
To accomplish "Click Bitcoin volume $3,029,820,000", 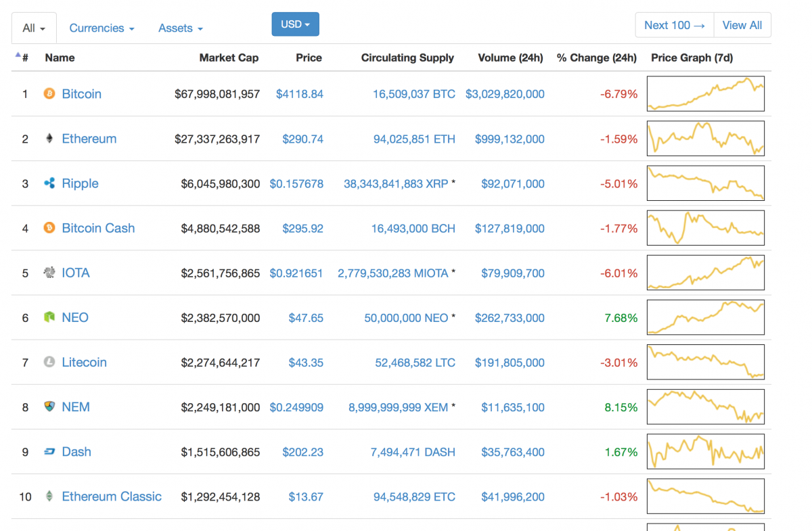I will pyautogui.click(x=505, y=94).
